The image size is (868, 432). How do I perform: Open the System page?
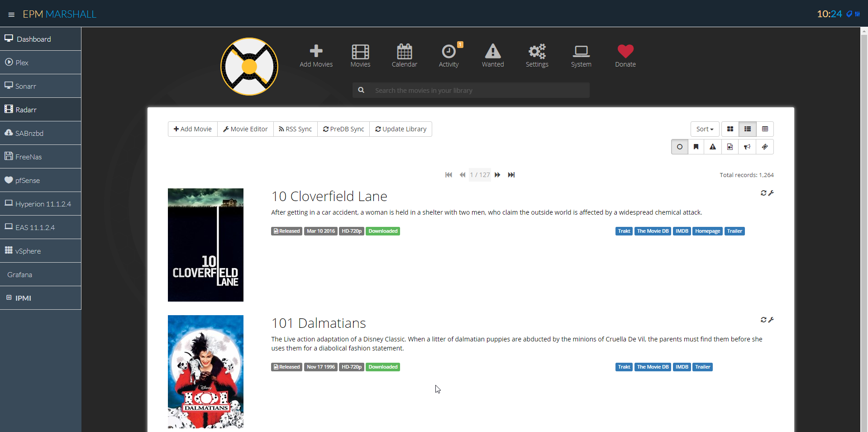tap(581, 56)
